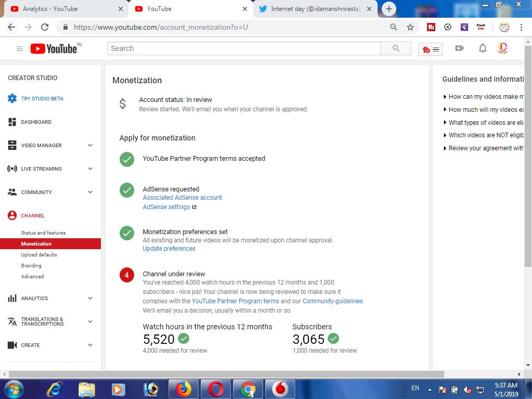Open Status and features sidebar item

tap(43, 233)
